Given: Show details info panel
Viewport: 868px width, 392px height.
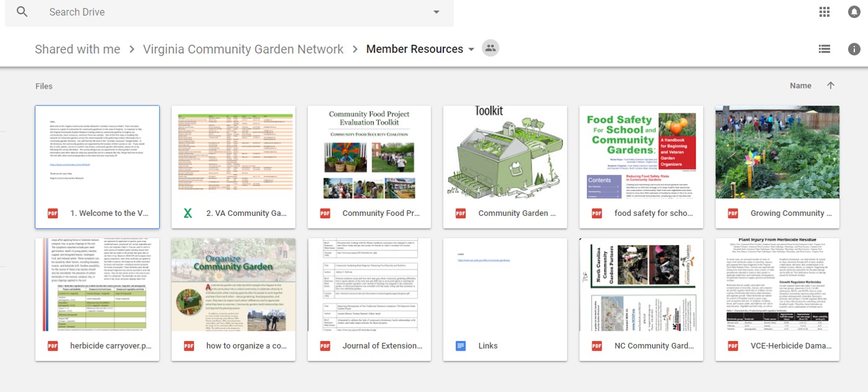Looking at the screenshot, I should 854,49.
